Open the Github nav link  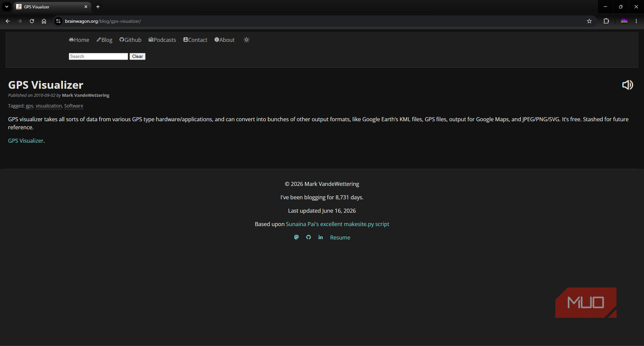pyautogui.click(x=131, y=40)
